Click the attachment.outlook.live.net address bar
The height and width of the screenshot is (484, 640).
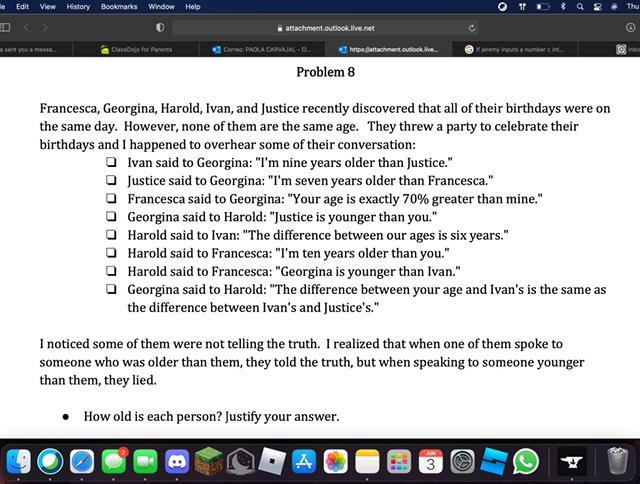click(x=325, y=28)
